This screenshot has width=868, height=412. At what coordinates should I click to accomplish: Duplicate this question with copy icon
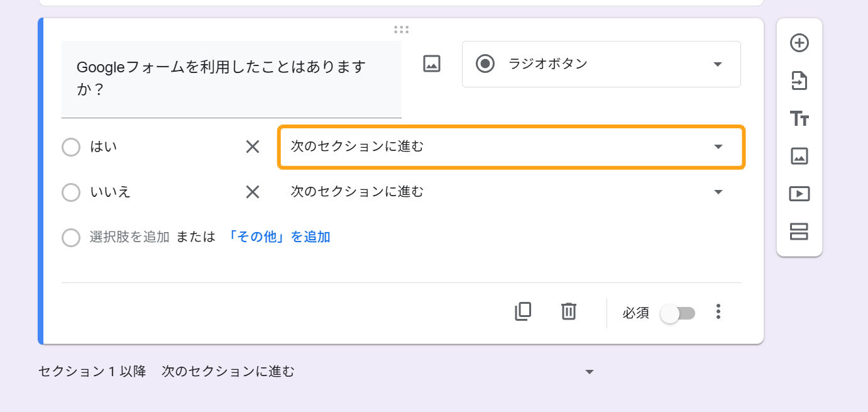pyautogui.click(x=523, y=312)
